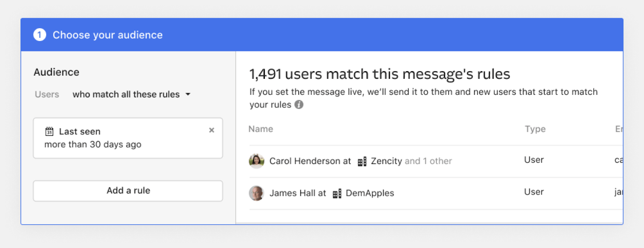Viewport: 644px width, 248px height.
Task: Open Carol Henderson's user profile
Action: pos(305,161)
